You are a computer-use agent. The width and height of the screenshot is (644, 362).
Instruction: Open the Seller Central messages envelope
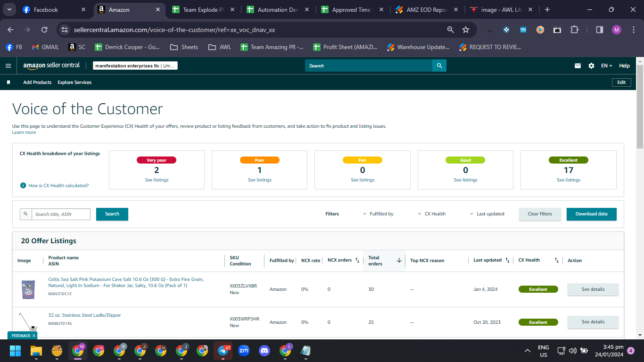click(x=578, y=66)
